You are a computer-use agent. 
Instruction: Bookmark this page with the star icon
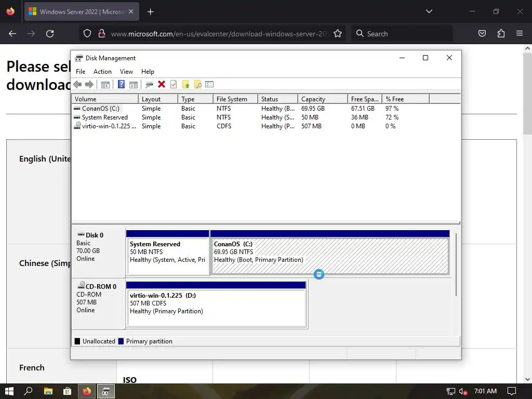[338, 34]
